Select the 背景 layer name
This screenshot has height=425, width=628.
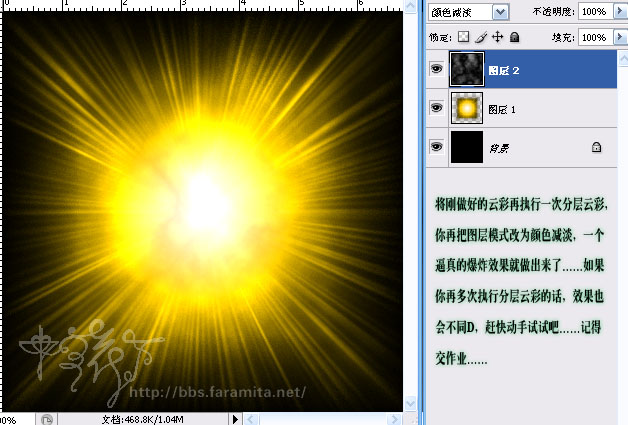coord(499,149)
